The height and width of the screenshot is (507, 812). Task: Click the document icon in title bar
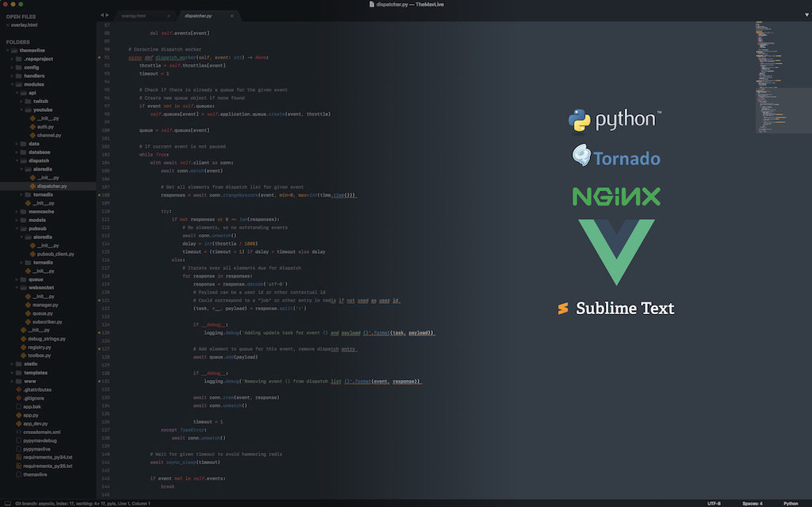click(372, 4)
